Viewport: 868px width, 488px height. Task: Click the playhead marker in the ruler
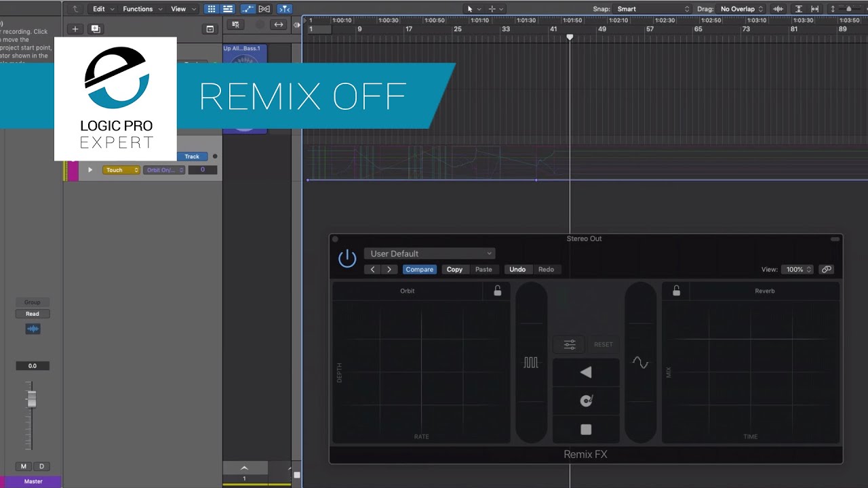(x=570, y=37)
